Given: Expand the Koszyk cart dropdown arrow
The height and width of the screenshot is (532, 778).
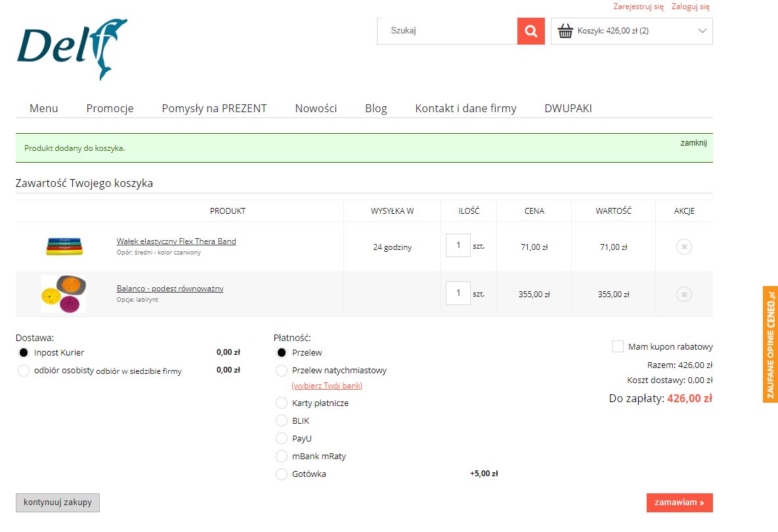Looking at the screenshot, I should [702, 31].
